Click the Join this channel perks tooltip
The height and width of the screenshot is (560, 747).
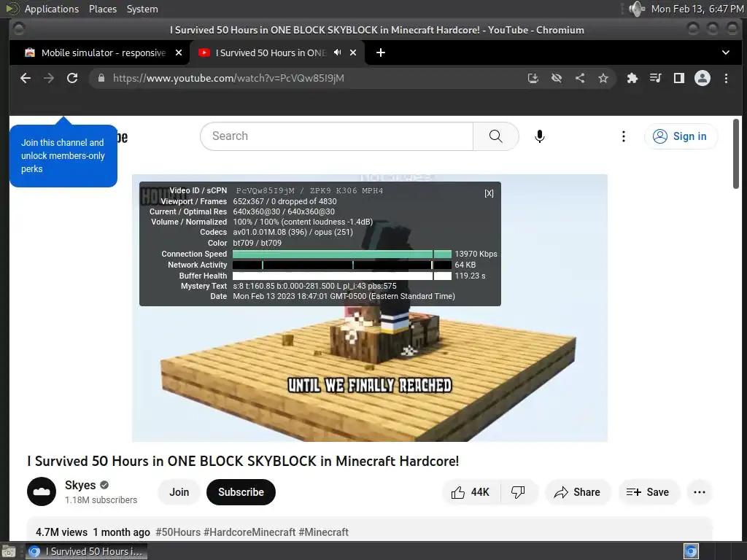click(63, 156)
